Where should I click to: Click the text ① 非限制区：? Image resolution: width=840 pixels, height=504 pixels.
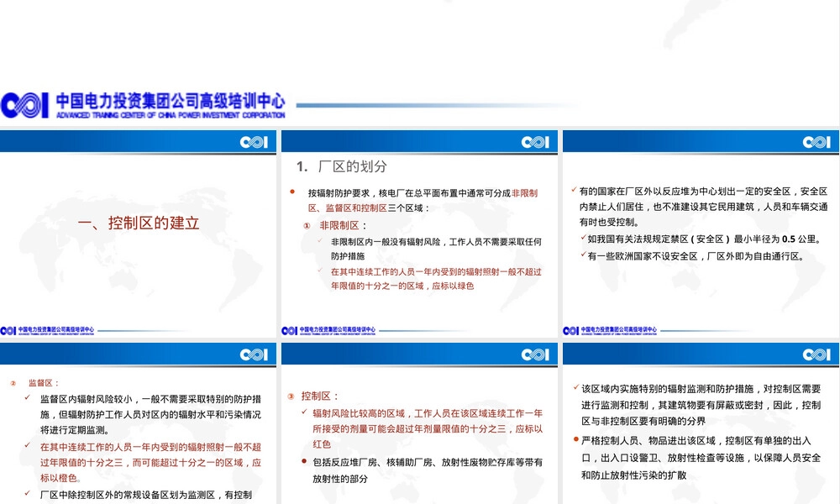click(x=335, y=225)
